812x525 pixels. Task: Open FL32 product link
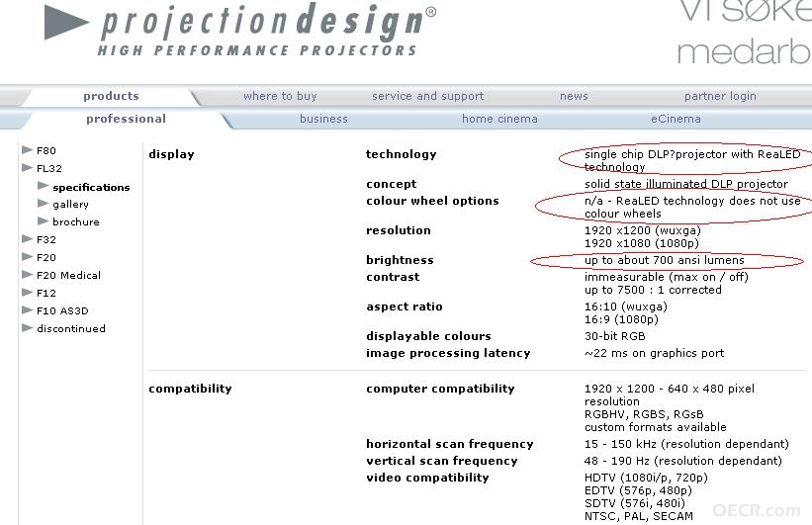tap(49, 168)
